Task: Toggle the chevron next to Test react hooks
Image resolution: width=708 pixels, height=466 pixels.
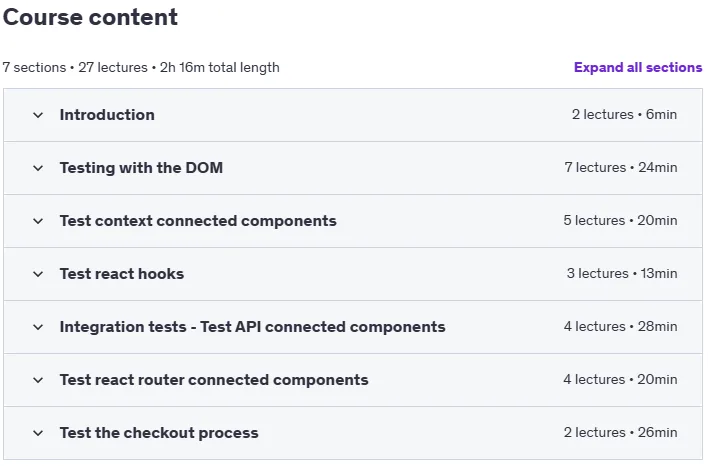Action: click(38, 274)
